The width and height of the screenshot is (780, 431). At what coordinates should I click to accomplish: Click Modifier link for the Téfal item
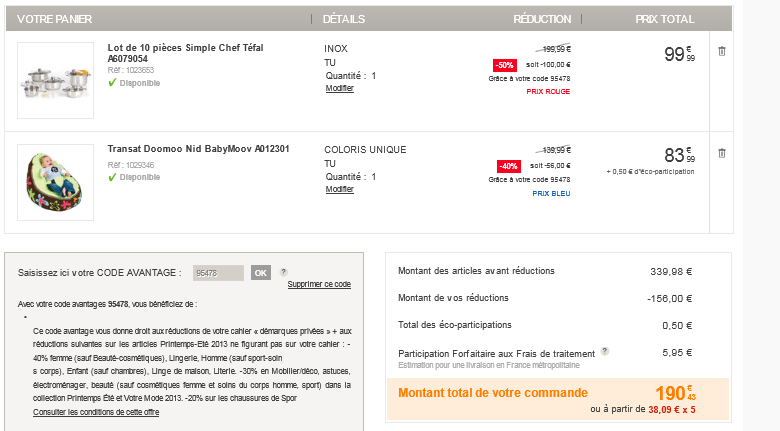point(340,88)
